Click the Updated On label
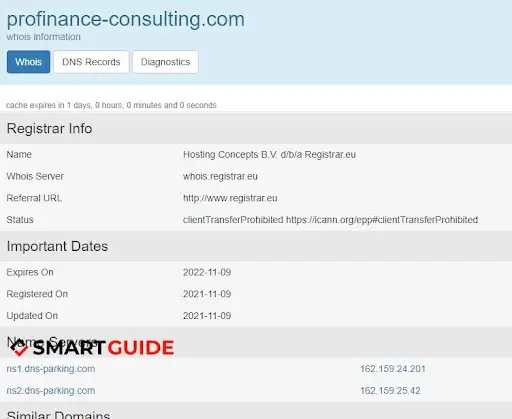Viewport: 512px width, 419px height. (32, 316)
